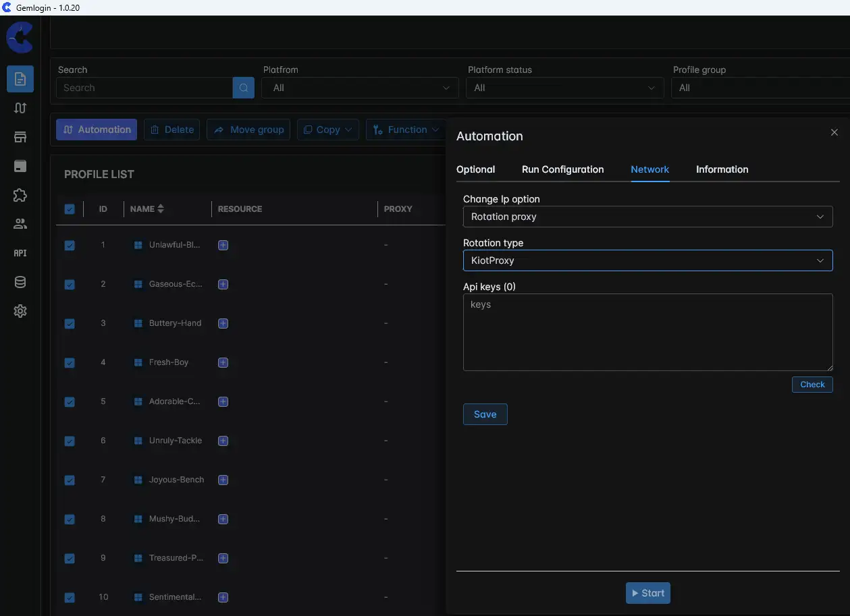
Task: Sort profiles by NAME column arrows
Action: pyautogui.click(x=161, y=208)
